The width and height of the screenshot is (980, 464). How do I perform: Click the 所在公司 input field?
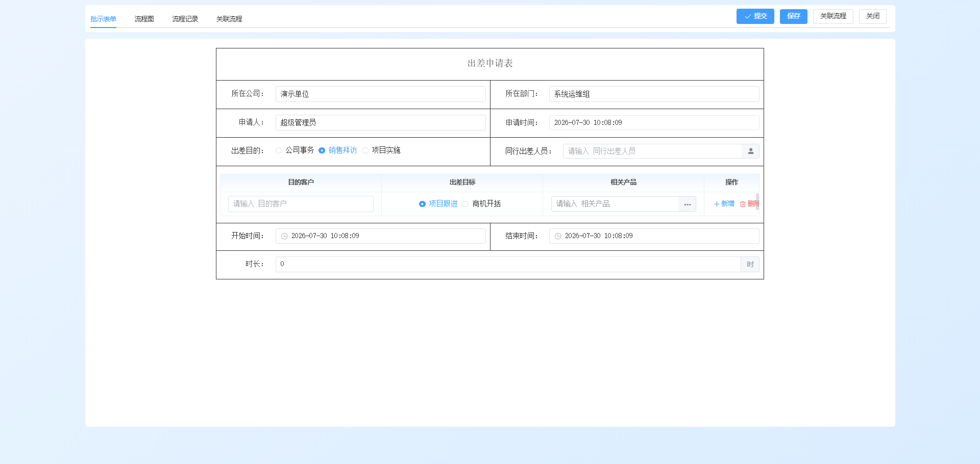click(x=381, y=94)
